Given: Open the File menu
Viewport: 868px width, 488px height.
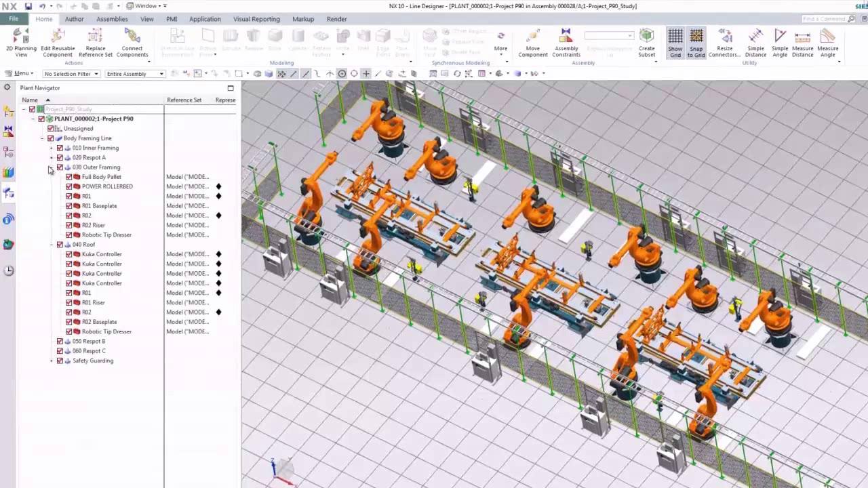Looking at the screenshot, I should 14,19.
